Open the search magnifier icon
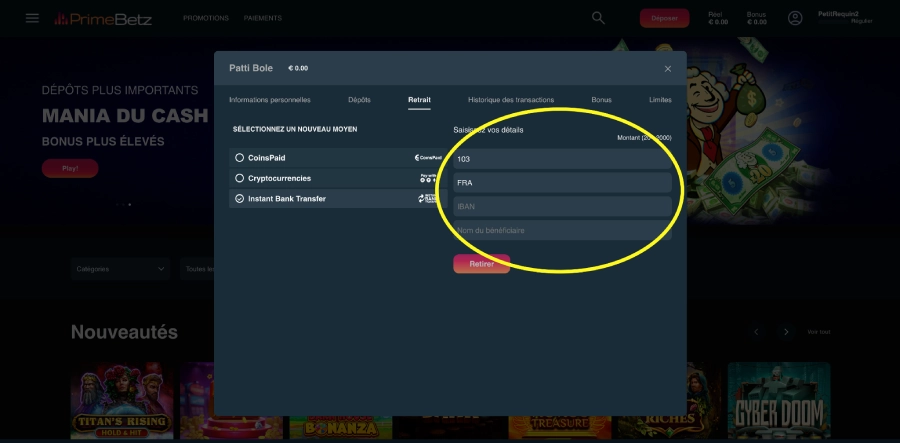The height and width of the screenshot is (443, 900). tap(598, 18)
